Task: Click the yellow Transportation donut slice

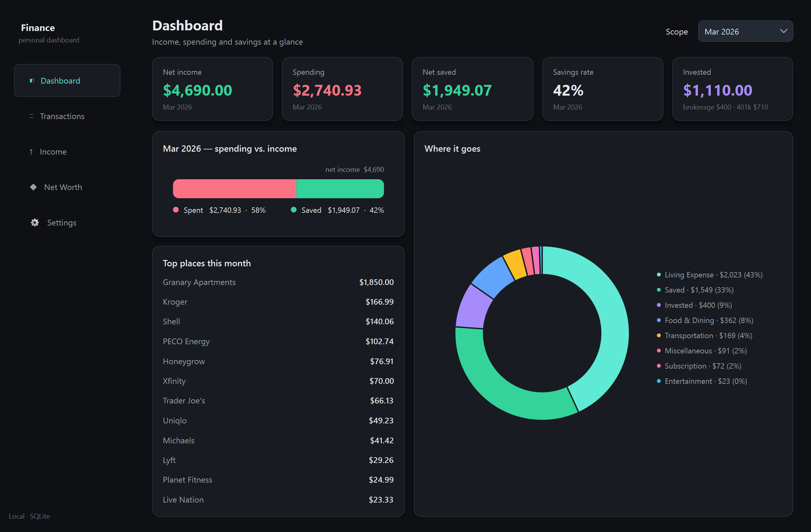Action: tap(515, 264)
